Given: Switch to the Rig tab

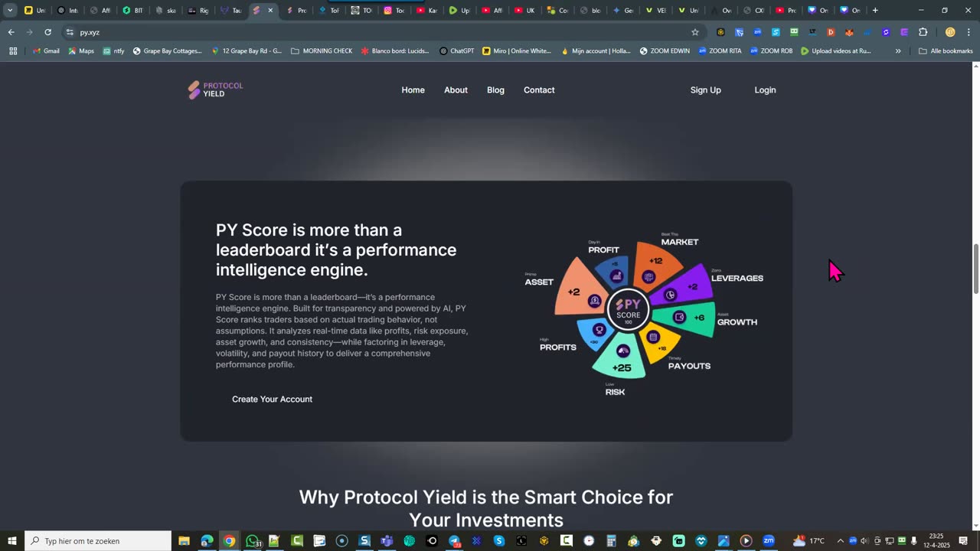Looking at the screenshot, I should point(198,11).
